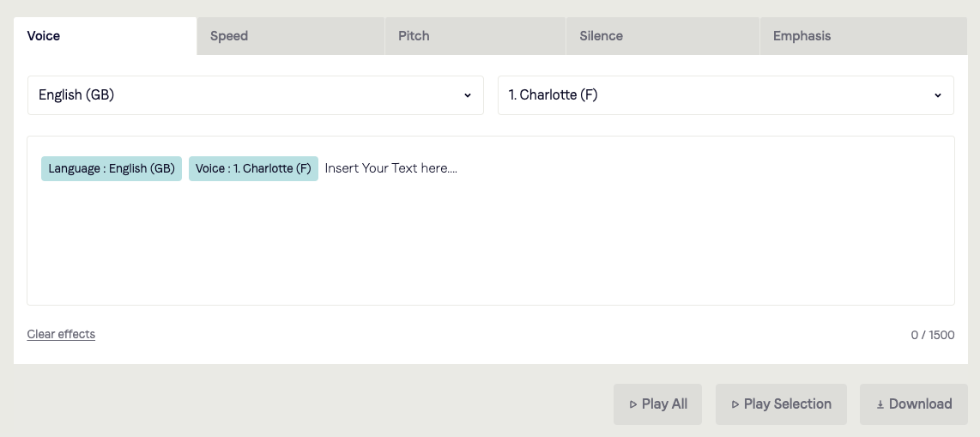Screen dimensions: 980x437
Task: Click the chevron arrow of the voice selector
Action: pyautogui.click(x=937, y=95)
